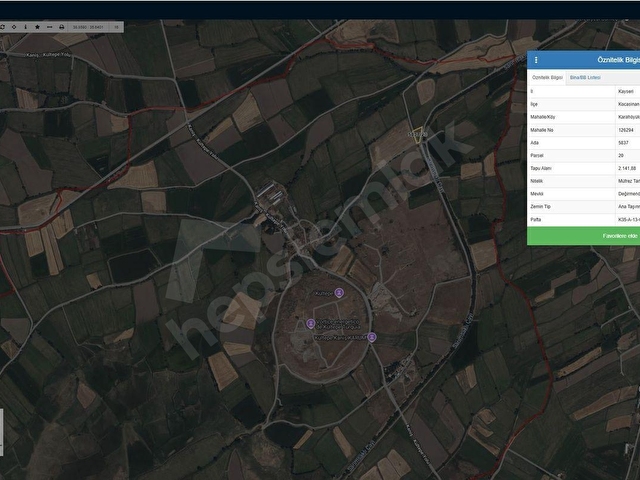Click the Mevkii row label
This screenshot has width=640, height=480.
tap(537, 194)
